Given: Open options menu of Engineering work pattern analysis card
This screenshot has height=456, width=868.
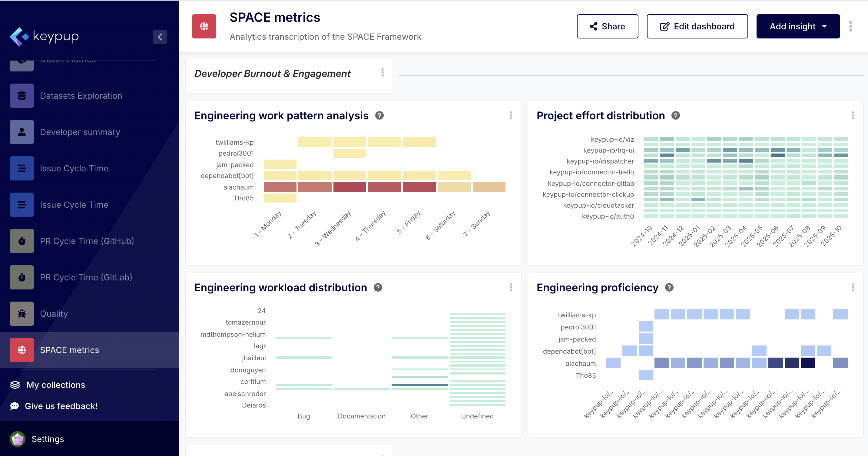Looking at the screenshot, I should [511, 116].
